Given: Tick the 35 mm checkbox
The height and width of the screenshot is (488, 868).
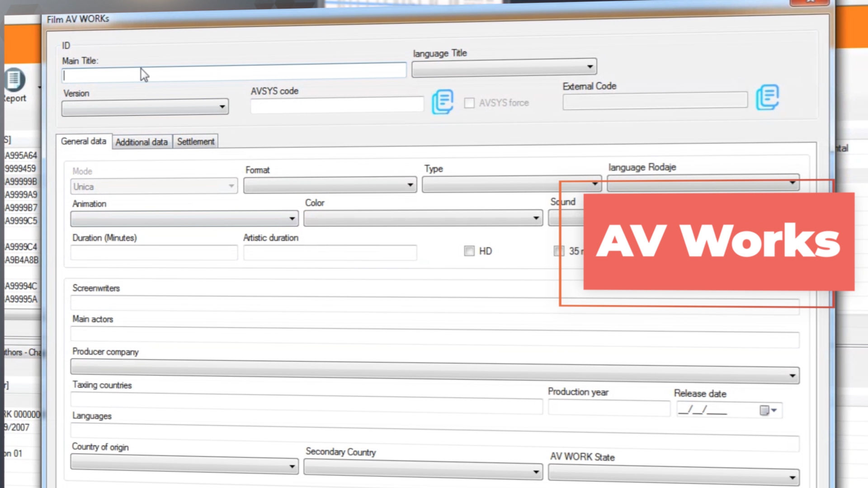Looking at the screenshot, I should coord(559,251).
